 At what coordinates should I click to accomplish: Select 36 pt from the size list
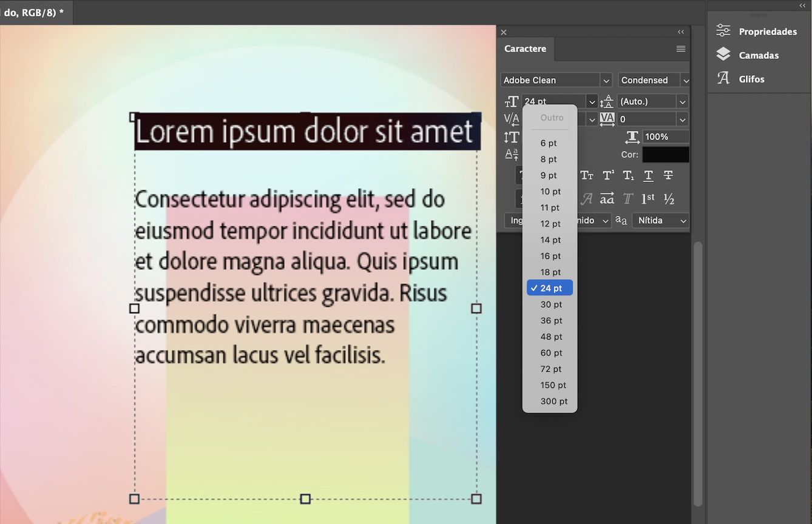pyautogui.click(x=550, y=320)
